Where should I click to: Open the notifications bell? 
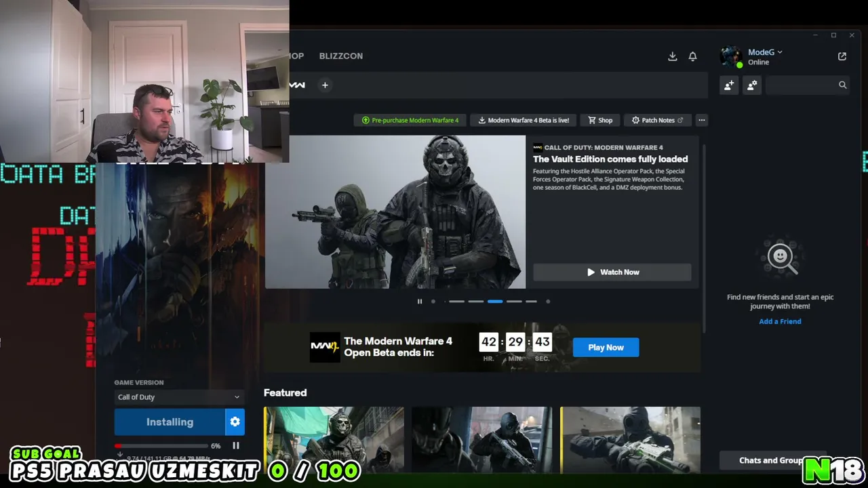[692, 56]
